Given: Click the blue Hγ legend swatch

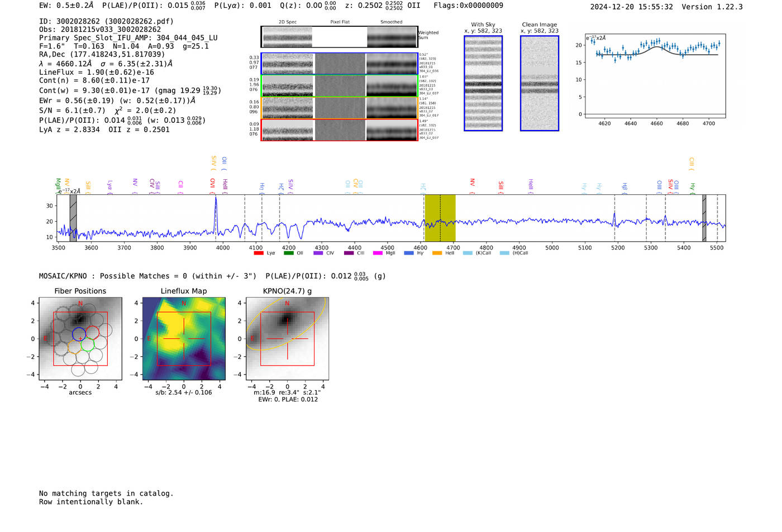Looking at the screenshot, I should click(x=409, y=253).
